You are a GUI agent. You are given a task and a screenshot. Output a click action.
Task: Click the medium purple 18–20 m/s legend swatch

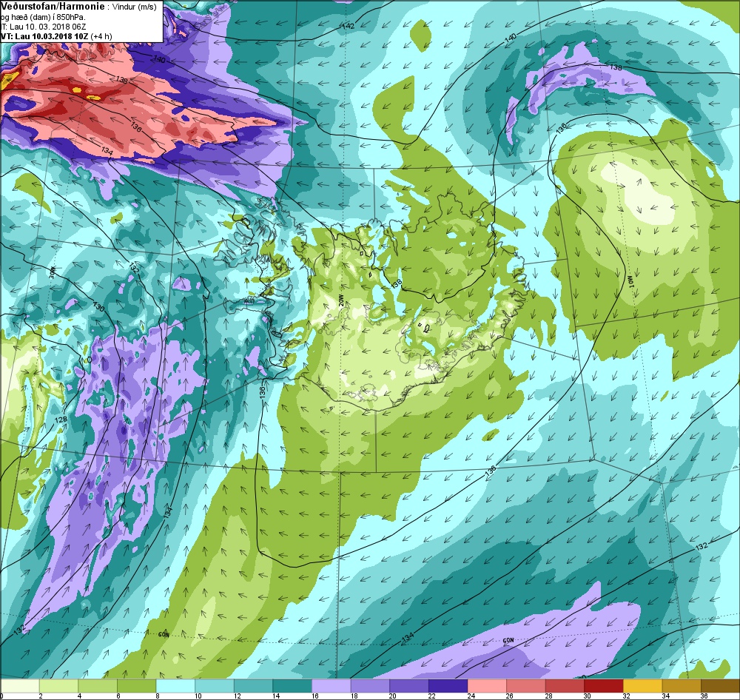370,686
